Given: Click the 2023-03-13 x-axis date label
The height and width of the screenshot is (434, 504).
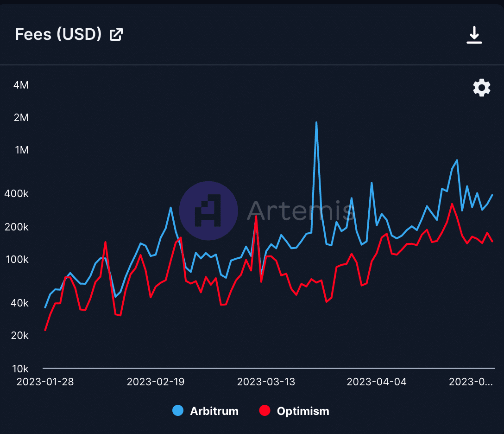Looking at the screenshot, I should [266, 382].
